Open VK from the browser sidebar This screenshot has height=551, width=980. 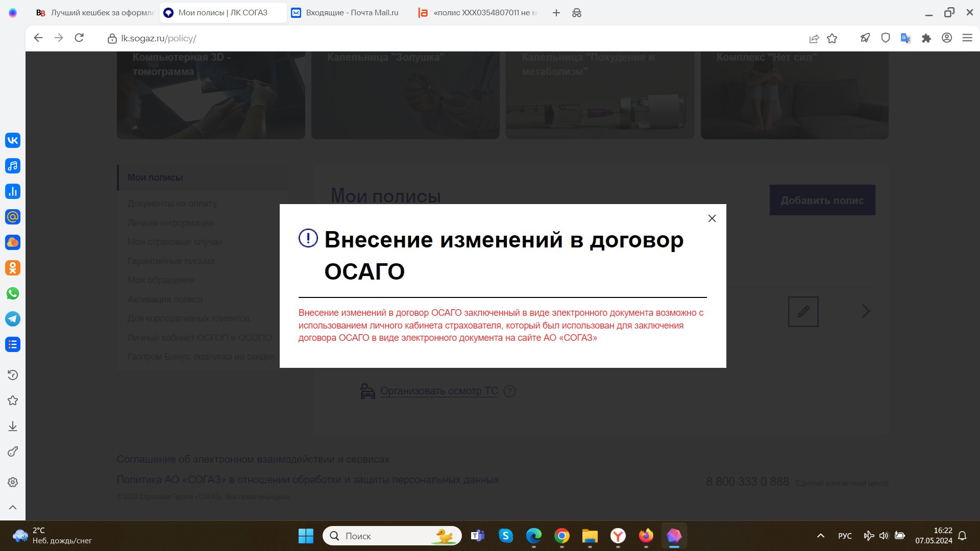coord(13,140)
